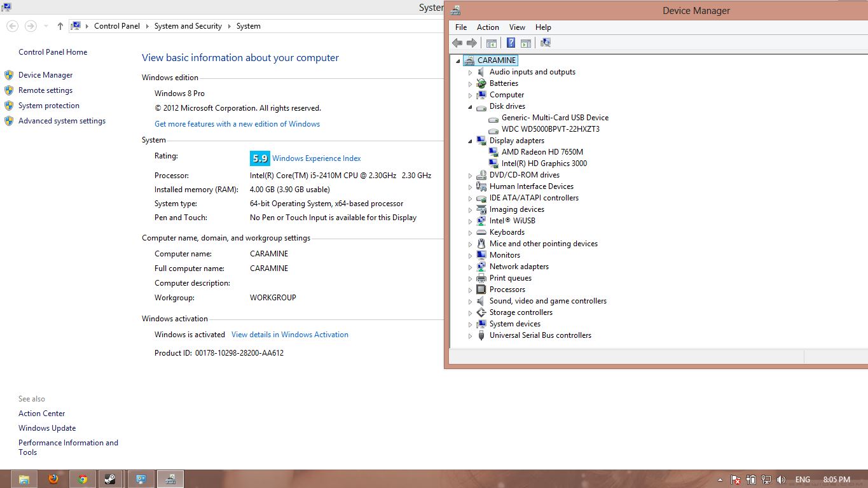Viewport: 868px width, 488px height.
Task: Open the Action menu in Device Manager
Action: 488,27
